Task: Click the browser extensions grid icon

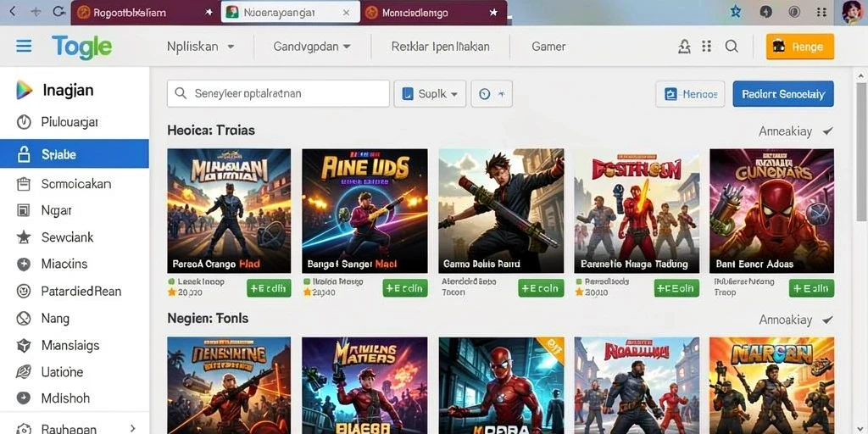Action: [x=822, y=12]
